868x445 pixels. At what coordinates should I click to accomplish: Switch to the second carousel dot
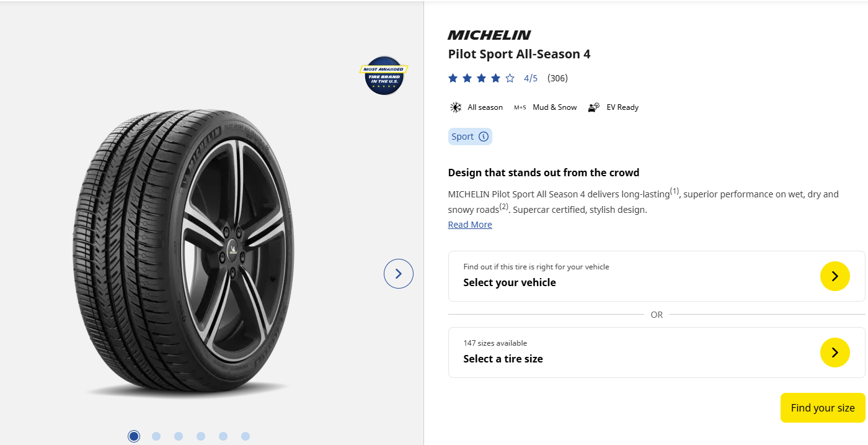pos(156,436)
